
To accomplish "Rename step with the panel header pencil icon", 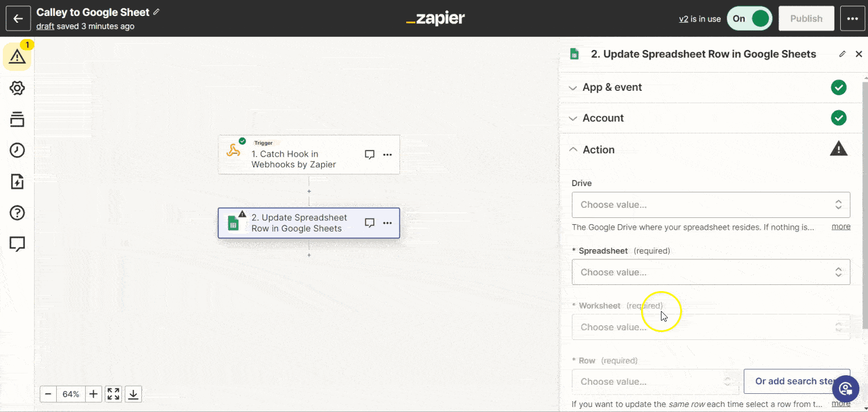I will coord(842,54).
